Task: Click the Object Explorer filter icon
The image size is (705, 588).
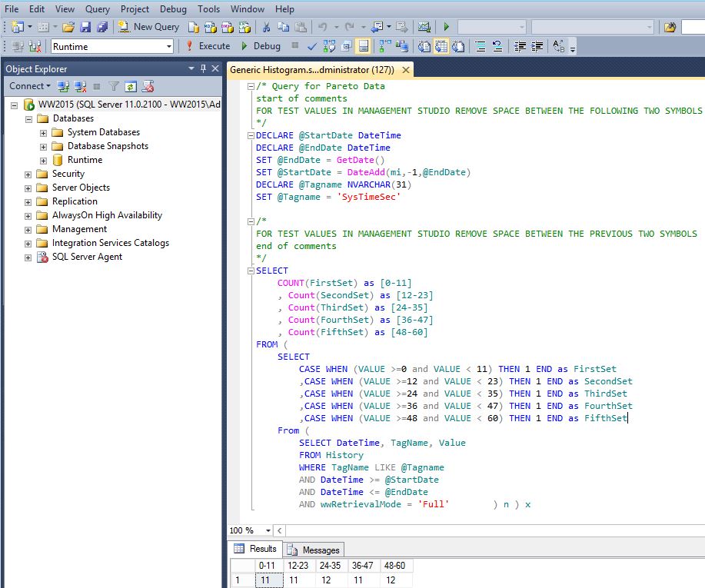Action: click(x=114, y=86)
